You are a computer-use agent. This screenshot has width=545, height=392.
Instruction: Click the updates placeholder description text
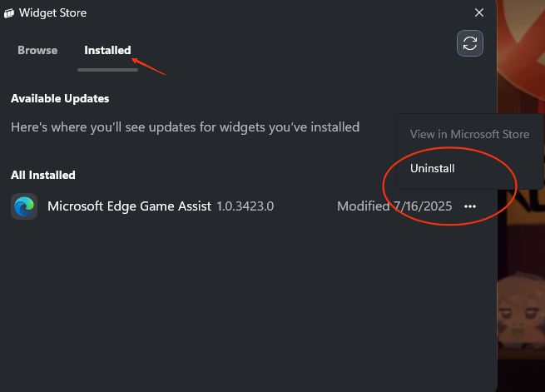(186, 127)
